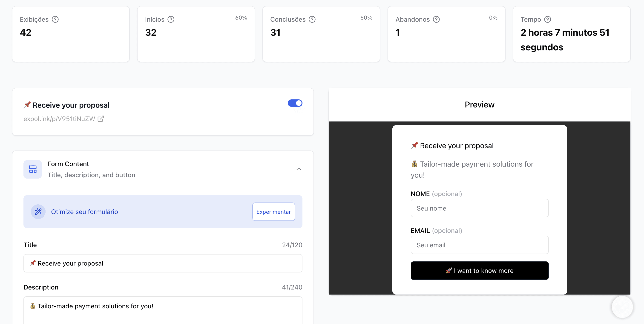This screenshot has width=644, height=324.
Task: Collapse the Title, description, and button panel
Action: [299, 169]
